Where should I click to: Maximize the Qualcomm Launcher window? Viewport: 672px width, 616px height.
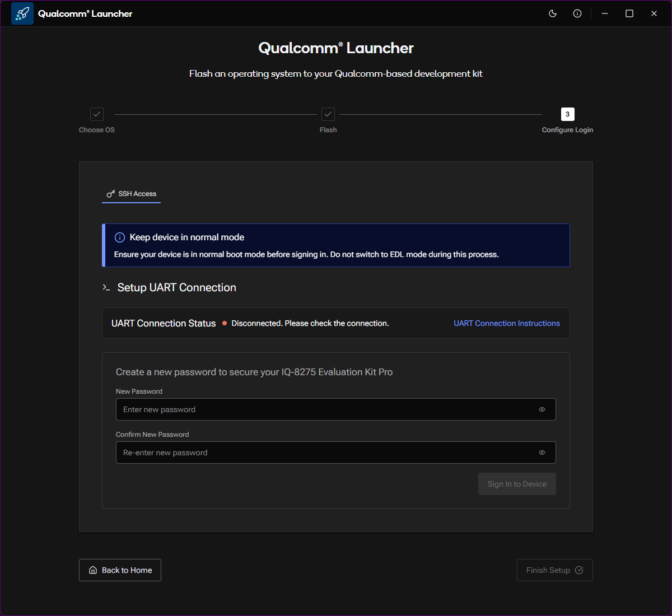tap(629, 13)
